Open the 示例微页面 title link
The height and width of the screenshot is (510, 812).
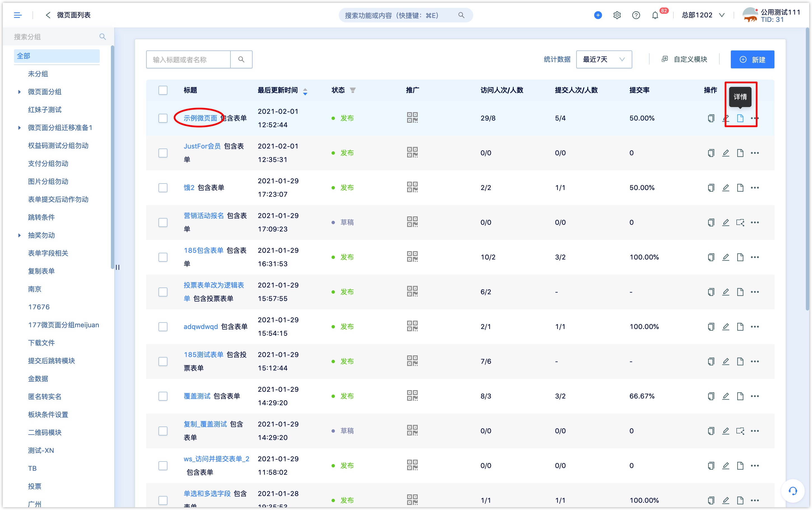pyautogui.click(x=200, y=118)
